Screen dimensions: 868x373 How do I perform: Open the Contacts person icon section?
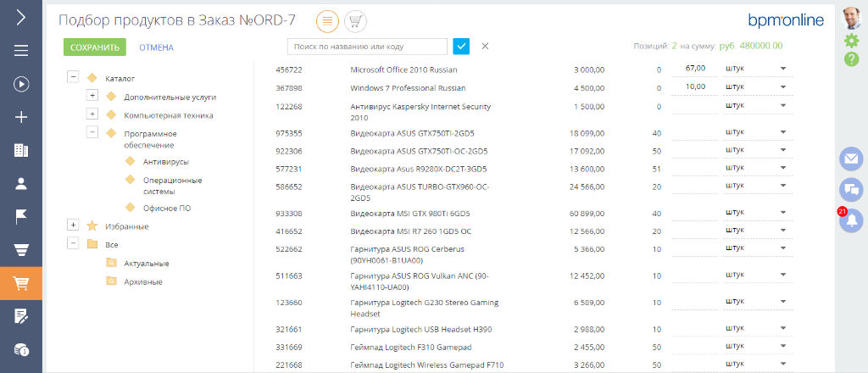point(21,184)
